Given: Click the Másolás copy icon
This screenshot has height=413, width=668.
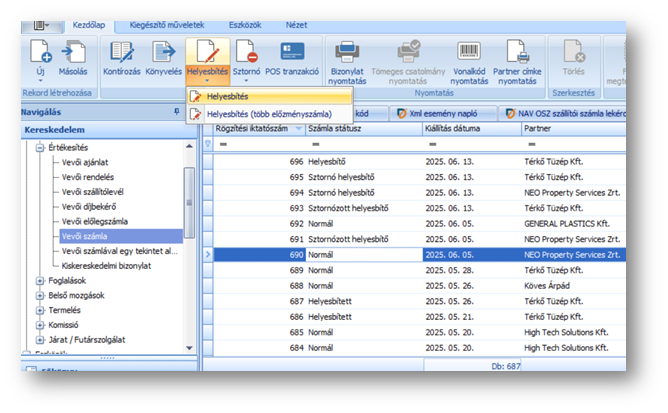Looking at the screenshot, I should tap(73, 52).
